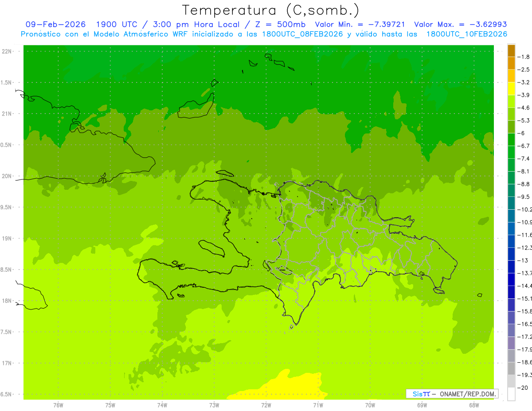This screenshot has height=411, width=532.
Task: Click the 68W longitude label
Action: 474,405
